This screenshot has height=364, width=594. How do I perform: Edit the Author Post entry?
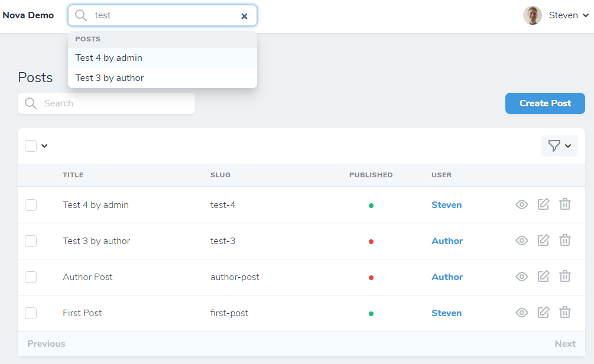[x=543, y=276]
